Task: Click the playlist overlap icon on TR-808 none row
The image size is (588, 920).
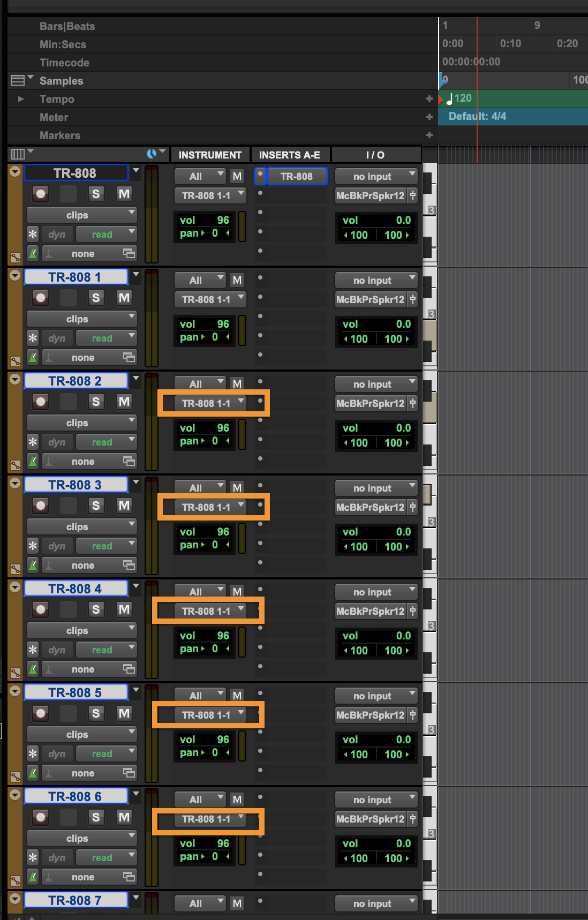Action: coord(129,253)
